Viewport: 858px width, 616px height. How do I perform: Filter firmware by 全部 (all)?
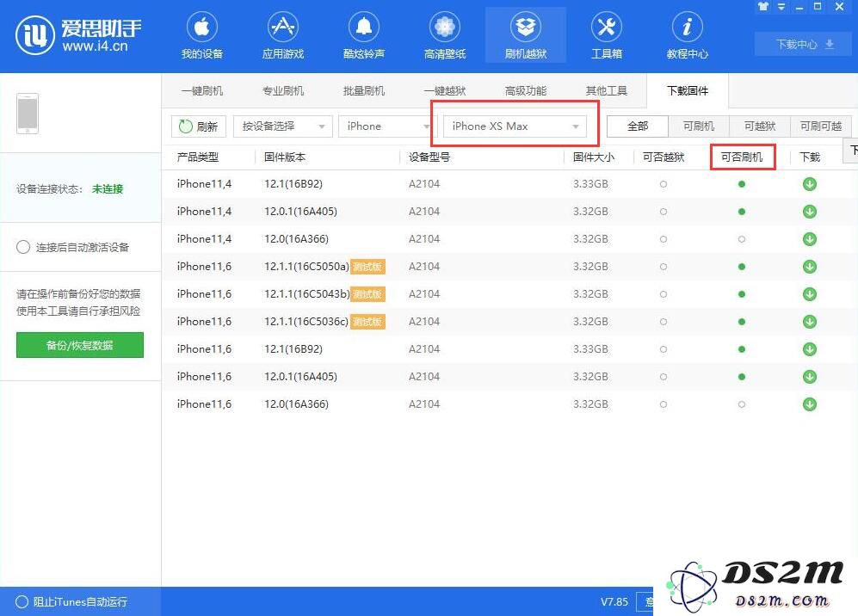[638, 126]
